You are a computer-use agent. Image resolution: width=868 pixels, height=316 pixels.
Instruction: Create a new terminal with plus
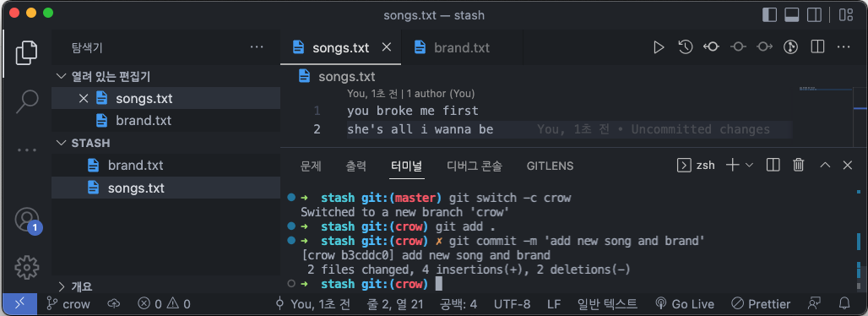pos(732,166)
